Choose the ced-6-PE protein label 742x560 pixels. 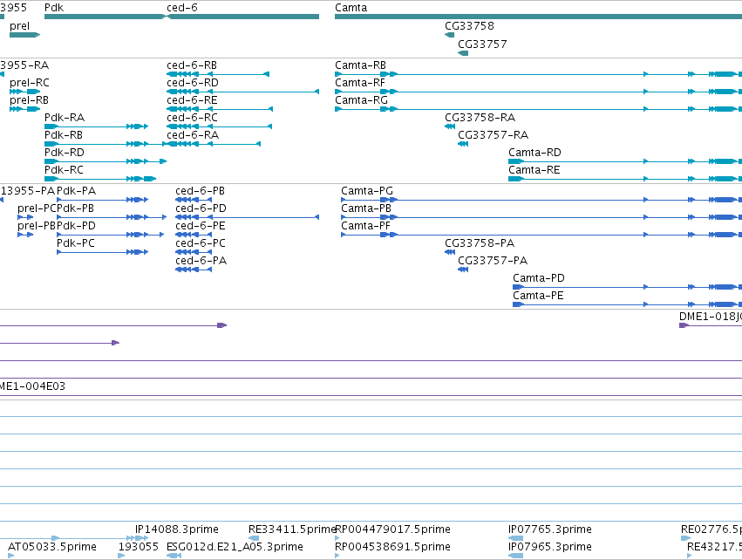201,226
